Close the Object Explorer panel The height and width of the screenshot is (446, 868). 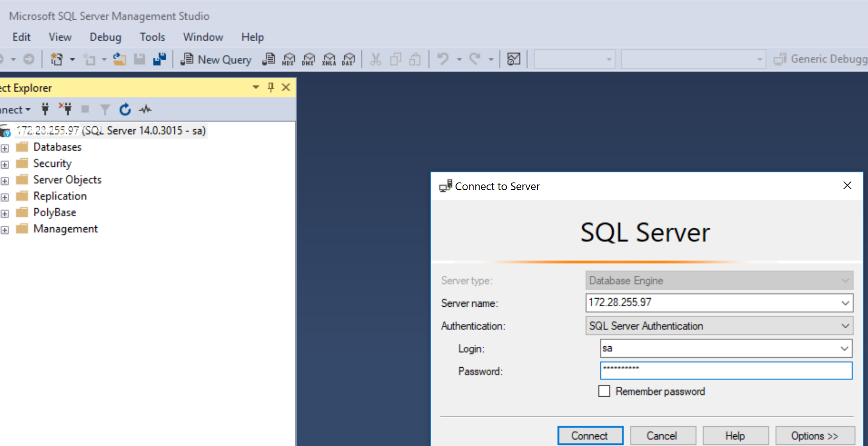tap(286, 87)
